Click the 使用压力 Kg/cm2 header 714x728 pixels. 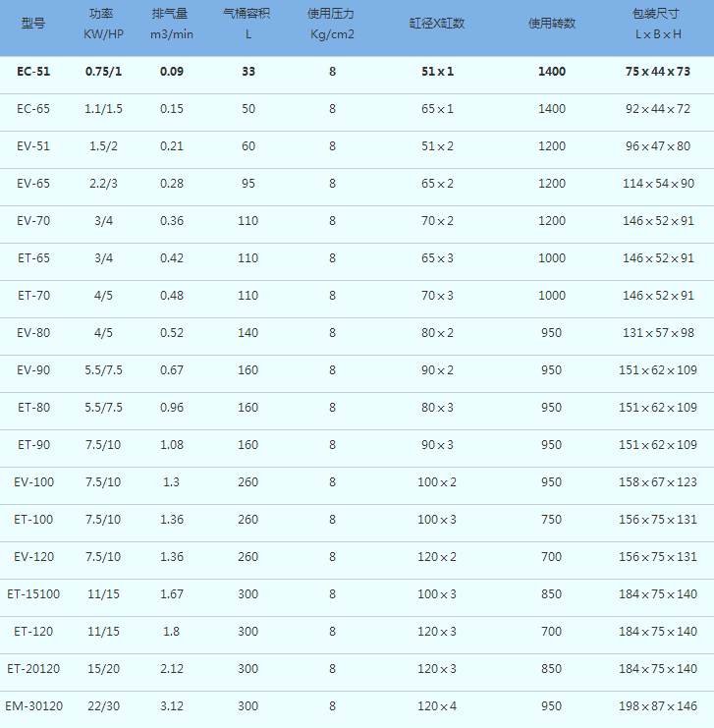332,25
